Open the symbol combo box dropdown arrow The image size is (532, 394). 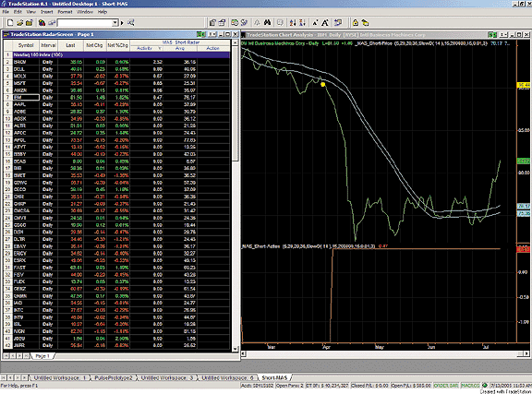pyautogui.click(x=115, y=23)
